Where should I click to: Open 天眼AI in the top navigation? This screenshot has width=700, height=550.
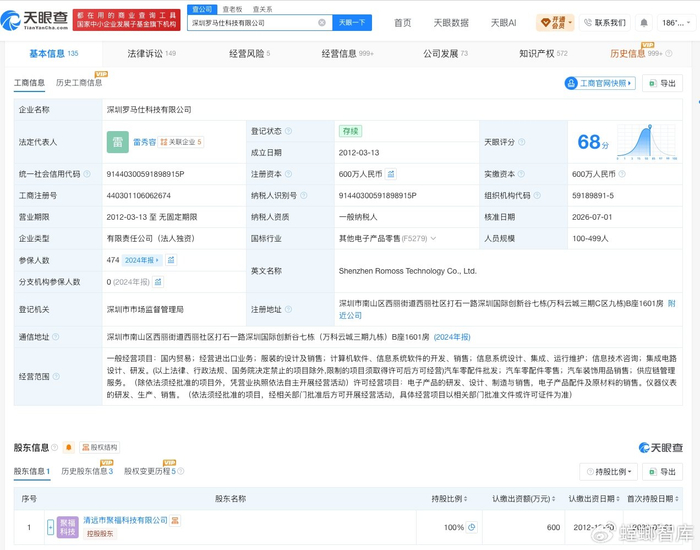coord(504,22)
